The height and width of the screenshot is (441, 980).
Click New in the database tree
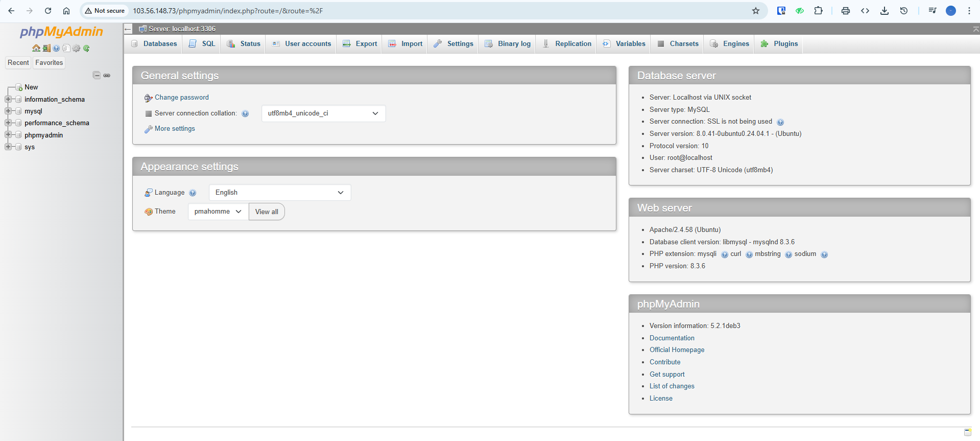pos(31,87)
